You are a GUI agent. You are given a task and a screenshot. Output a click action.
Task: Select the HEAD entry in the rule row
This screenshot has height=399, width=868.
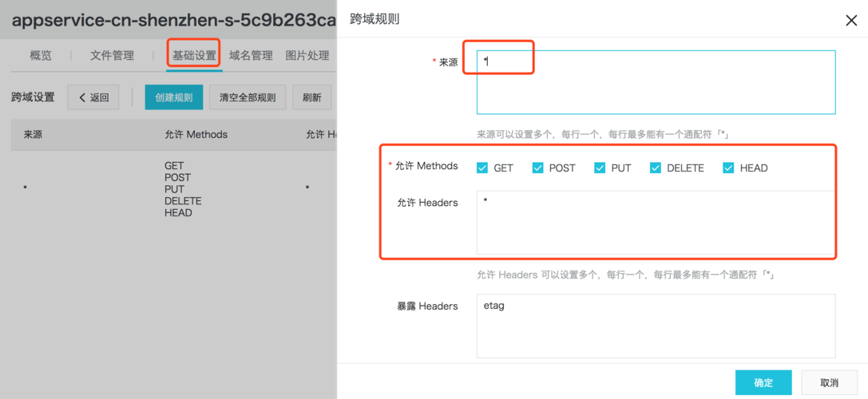(178, 213)
